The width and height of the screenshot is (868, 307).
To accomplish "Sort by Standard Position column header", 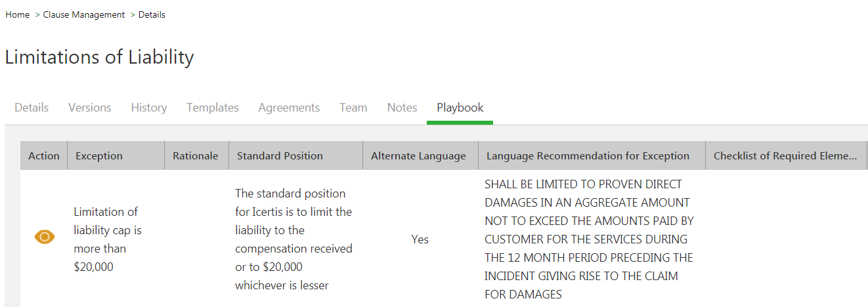I will click(280, 156).
